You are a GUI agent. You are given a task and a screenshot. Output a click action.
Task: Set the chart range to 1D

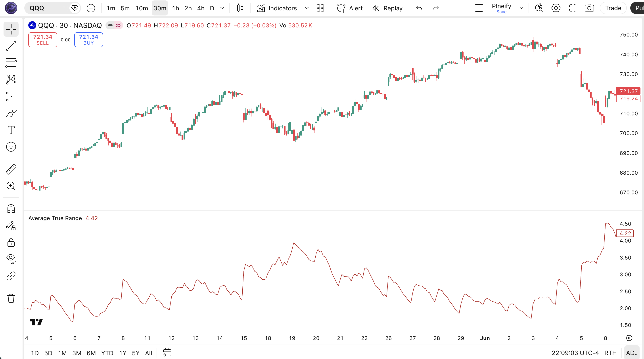pyautogui.click(x=35, y=353)
